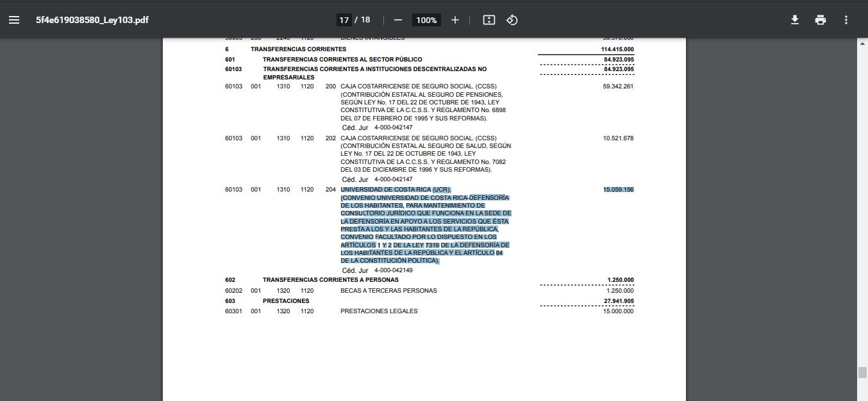Click the PRESTACIONES LEGALES entry
Viewport: 868px width, 401px height.
click(379, 311)
